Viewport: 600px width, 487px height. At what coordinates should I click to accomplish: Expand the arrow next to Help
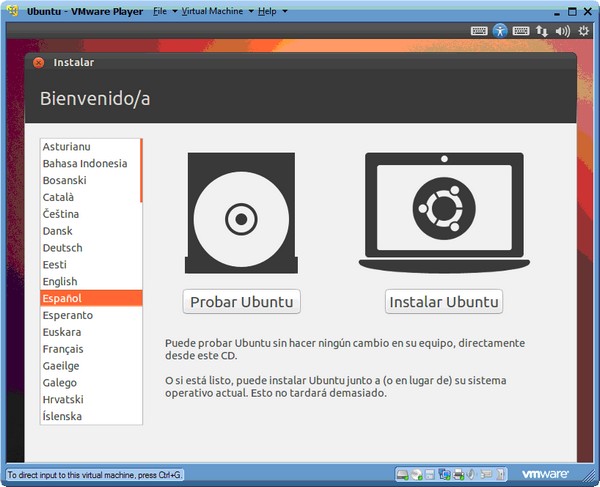coord(285,11)
